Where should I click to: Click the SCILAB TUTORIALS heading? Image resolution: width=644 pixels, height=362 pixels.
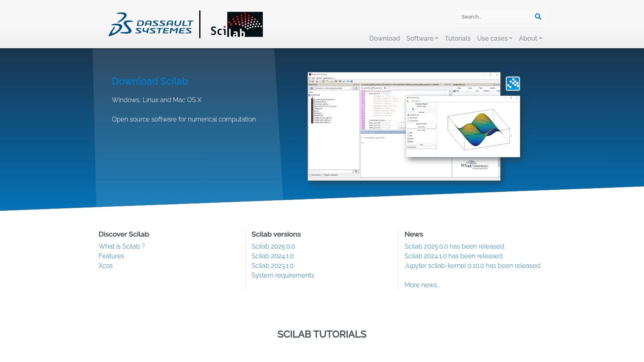(322, 334)
